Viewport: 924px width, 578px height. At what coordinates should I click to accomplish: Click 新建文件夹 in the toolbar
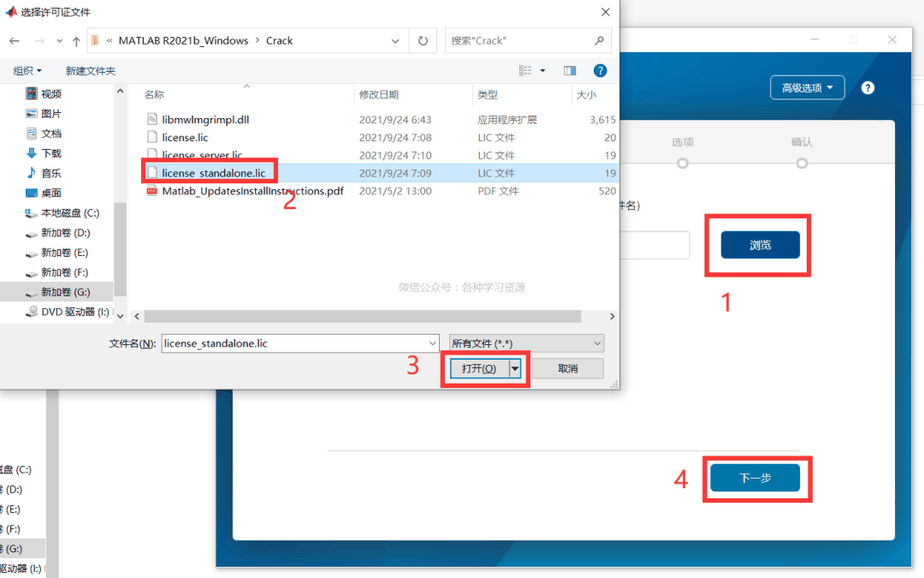(91, 71)
